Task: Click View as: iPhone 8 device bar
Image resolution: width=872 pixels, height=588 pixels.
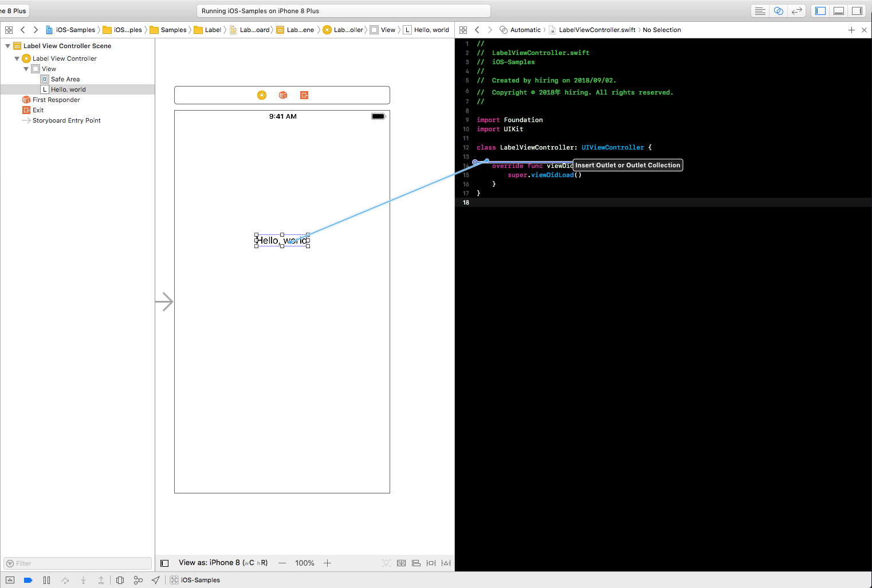Action: 223,563
